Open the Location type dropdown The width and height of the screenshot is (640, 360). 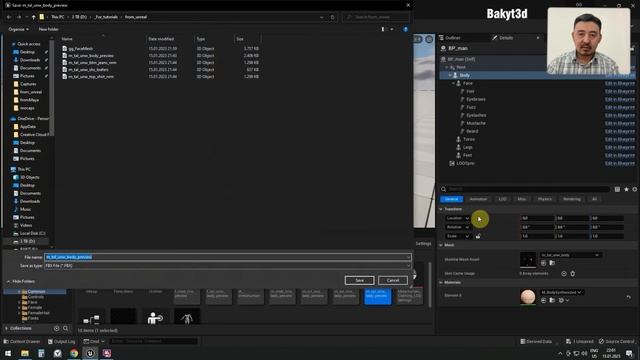tap(458, 218)
